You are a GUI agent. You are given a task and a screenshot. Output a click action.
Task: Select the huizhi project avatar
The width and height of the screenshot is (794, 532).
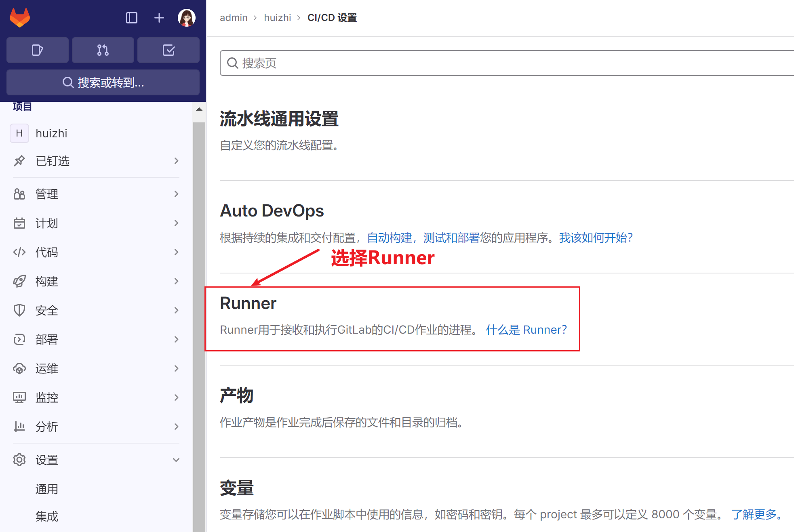click(x=19, y=133)
